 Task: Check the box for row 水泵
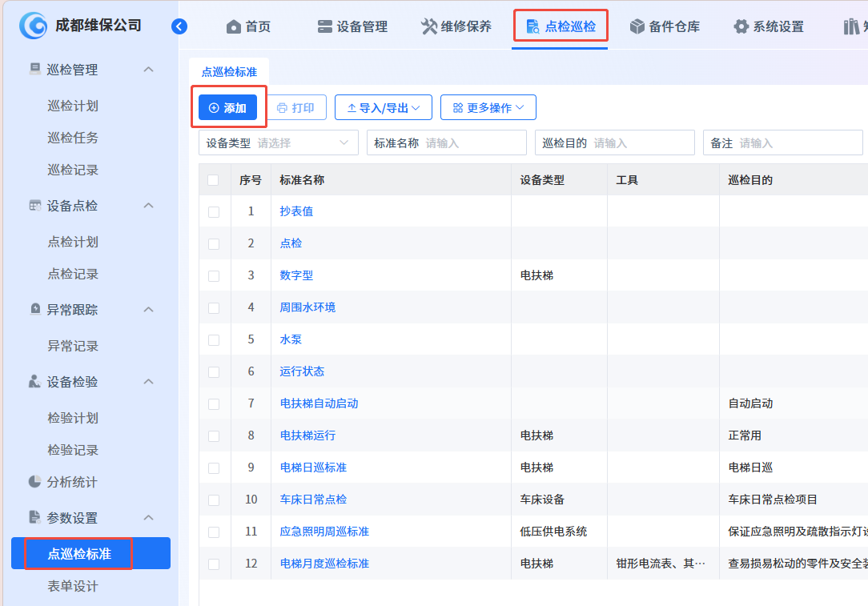(214, 340)
